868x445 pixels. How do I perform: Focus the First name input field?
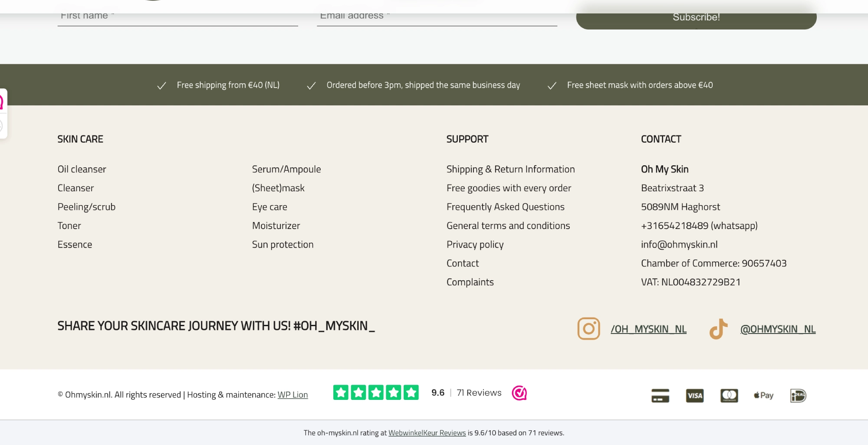[178, 17]
